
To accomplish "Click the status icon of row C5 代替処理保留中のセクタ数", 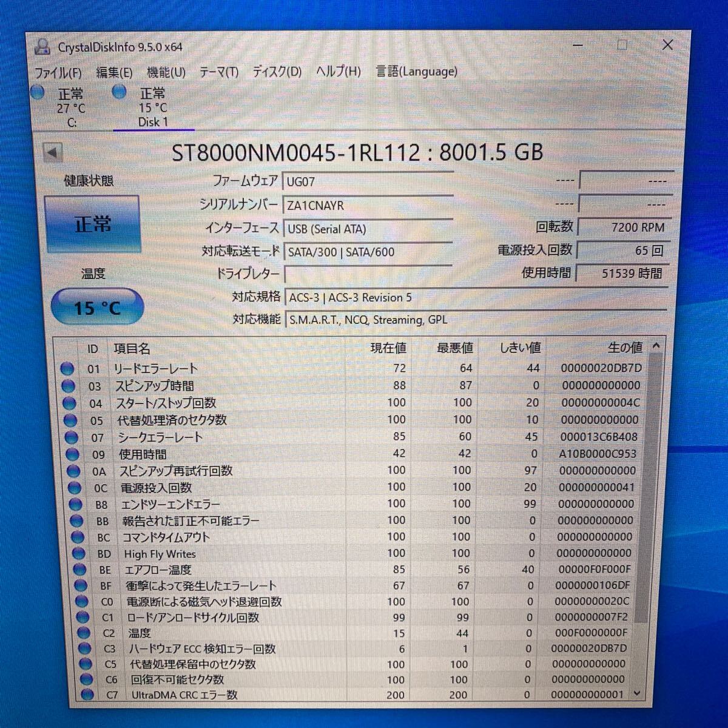I will [86, 664].
